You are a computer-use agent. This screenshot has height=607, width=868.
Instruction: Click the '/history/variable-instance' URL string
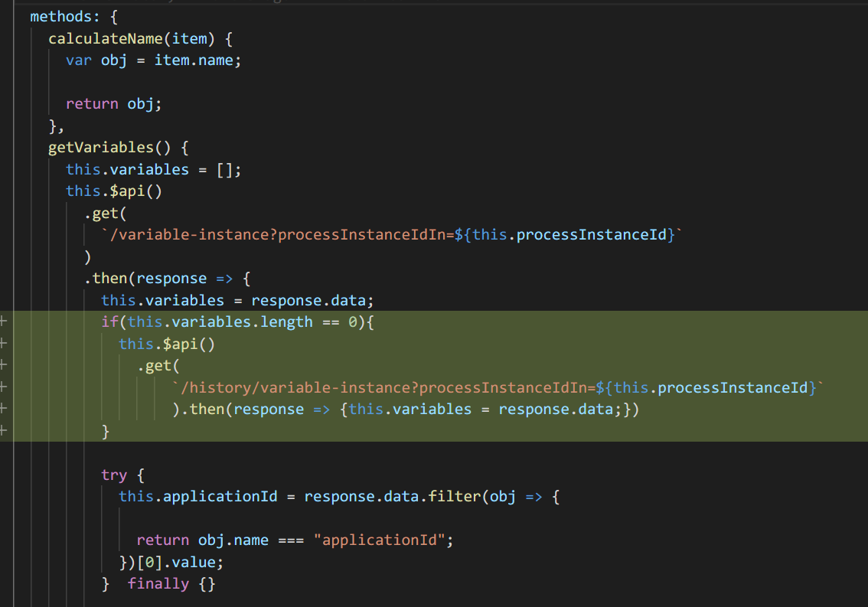(x=498, y=387)
